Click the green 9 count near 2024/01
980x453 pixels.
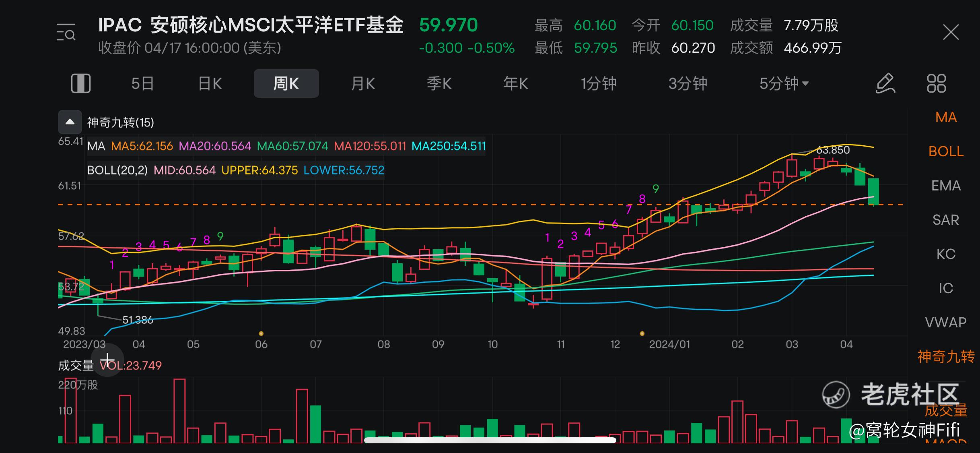click(656, 188)
